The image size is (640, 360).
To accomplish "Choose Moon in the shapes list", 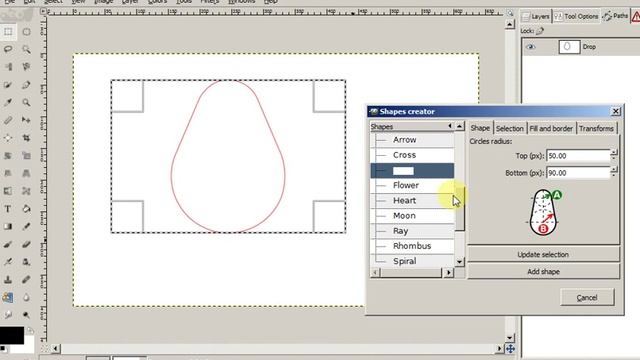I will tap(412, 216).
